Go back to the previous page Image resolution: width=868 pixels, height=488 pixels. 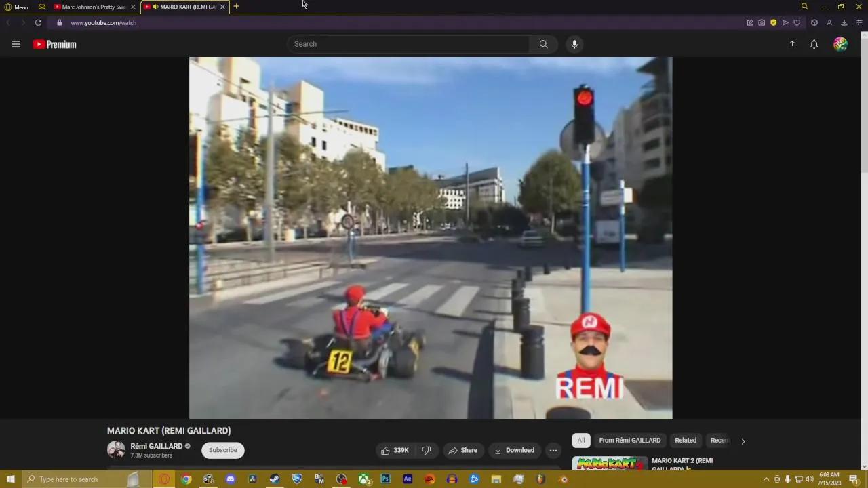click(x=8, y=22)
